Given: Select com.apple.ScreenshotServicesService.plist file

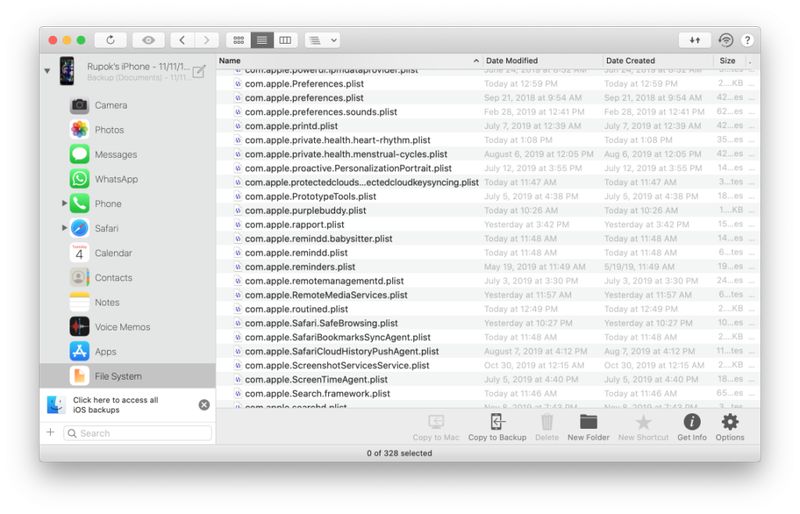Looking at the screenshot, I should pos(487,365).
